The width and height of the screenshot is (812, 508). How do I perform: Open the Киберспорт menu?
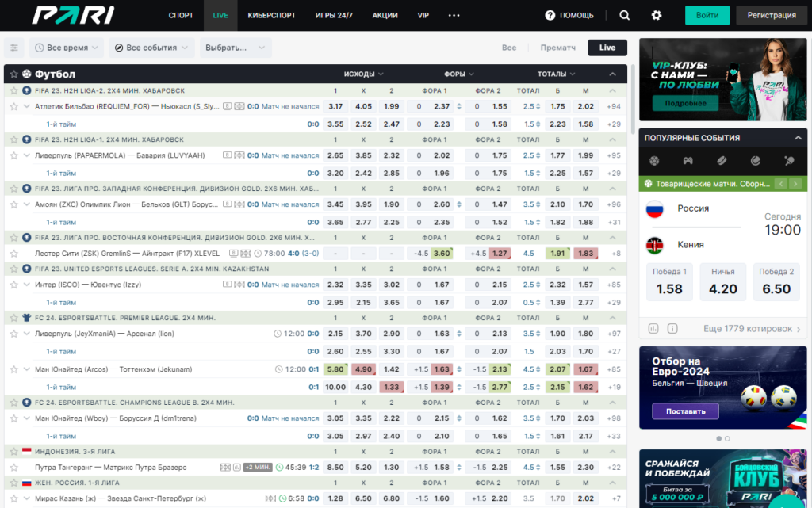pos(271,16)
